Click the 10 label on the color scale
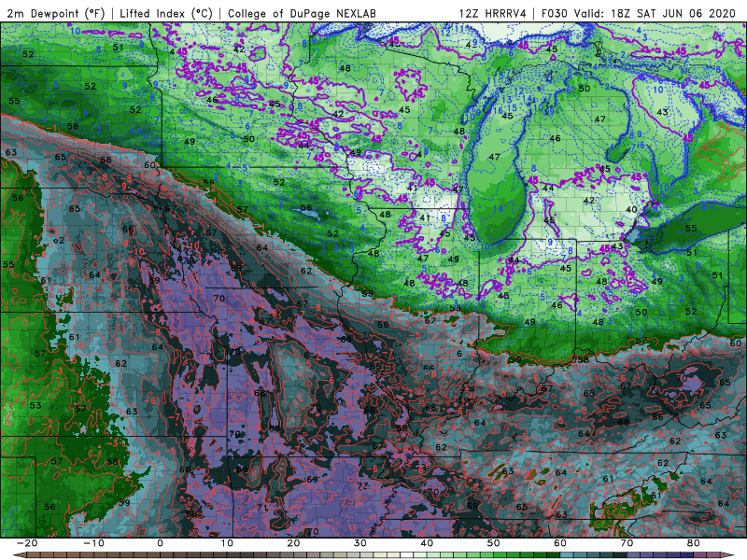 click(227, 543)
